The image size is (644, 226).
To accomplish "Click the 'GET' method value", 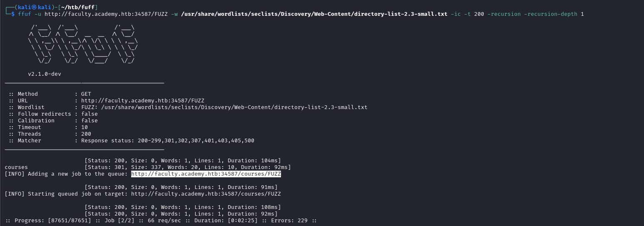I will pos(86,94).
